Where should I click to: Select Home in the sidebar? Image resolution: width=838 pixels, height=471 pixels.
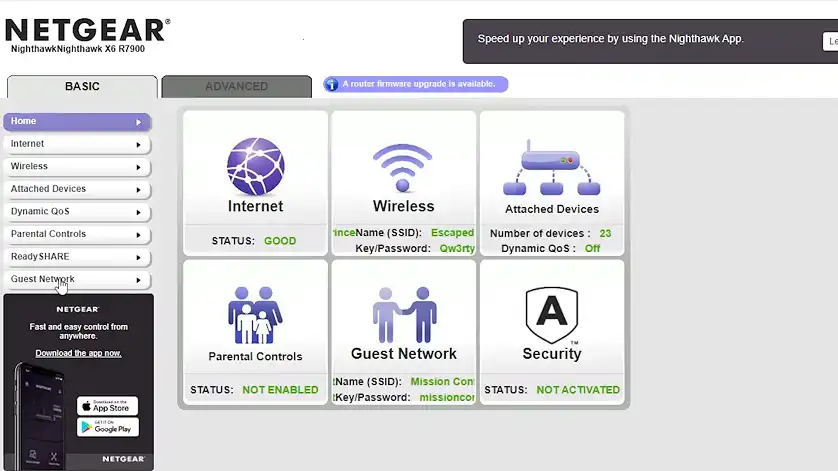[x=77, y=121]
